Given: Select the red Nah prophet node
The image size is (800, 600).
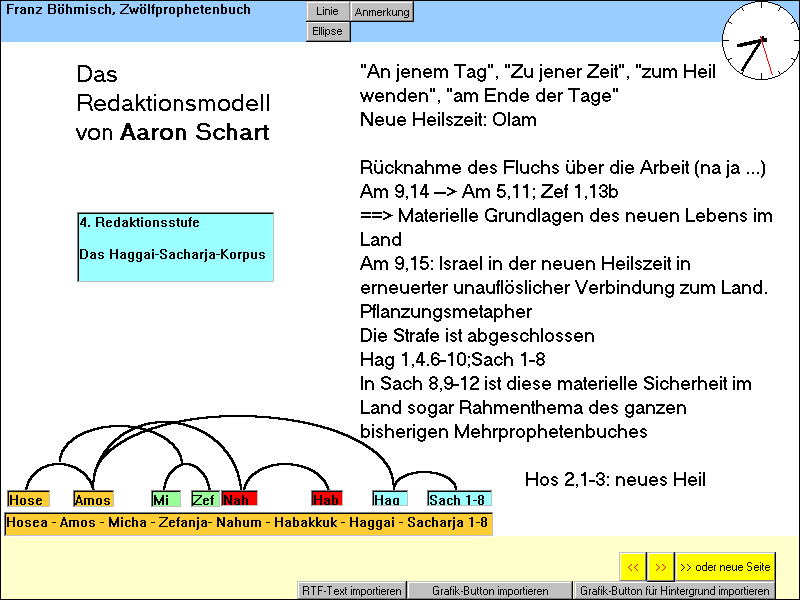Looking at the screenshot, I should point(237,498).
